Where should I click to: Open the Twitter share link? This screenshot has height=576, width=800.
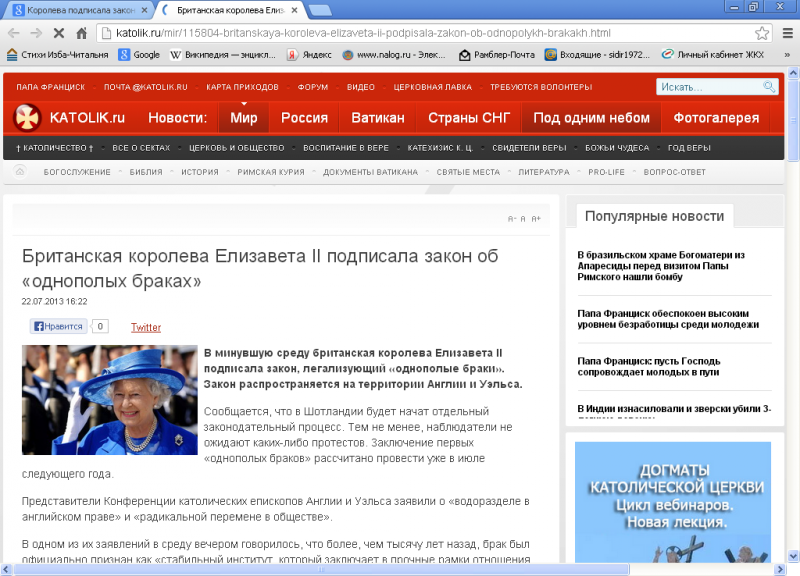click(x=146, y=327)
